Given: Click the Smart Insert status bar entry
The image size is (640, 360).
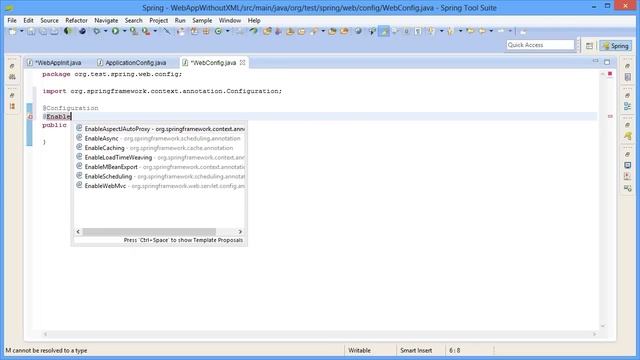Looking at the screenshot, I should tap(416, 350).
